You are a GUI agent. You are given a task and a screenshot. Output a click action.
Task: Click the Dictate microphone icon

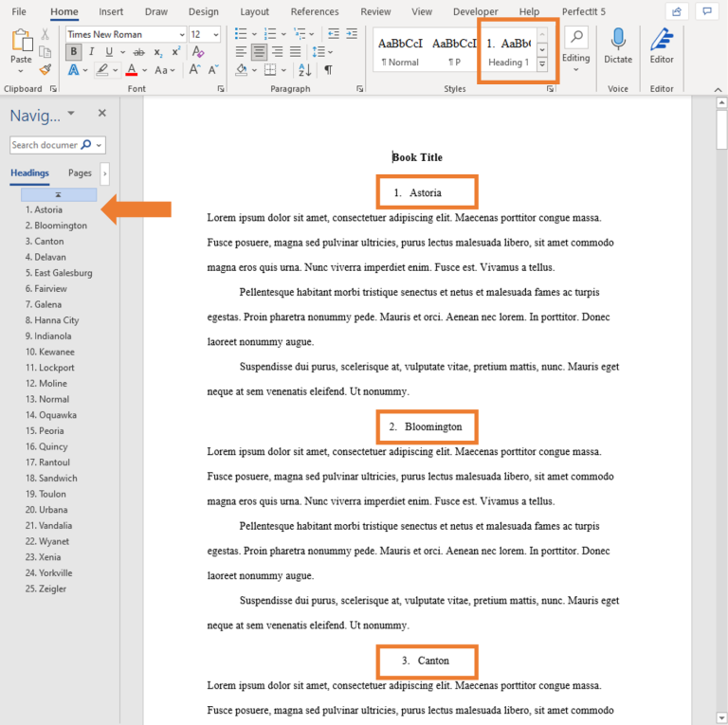coord(618,40)
